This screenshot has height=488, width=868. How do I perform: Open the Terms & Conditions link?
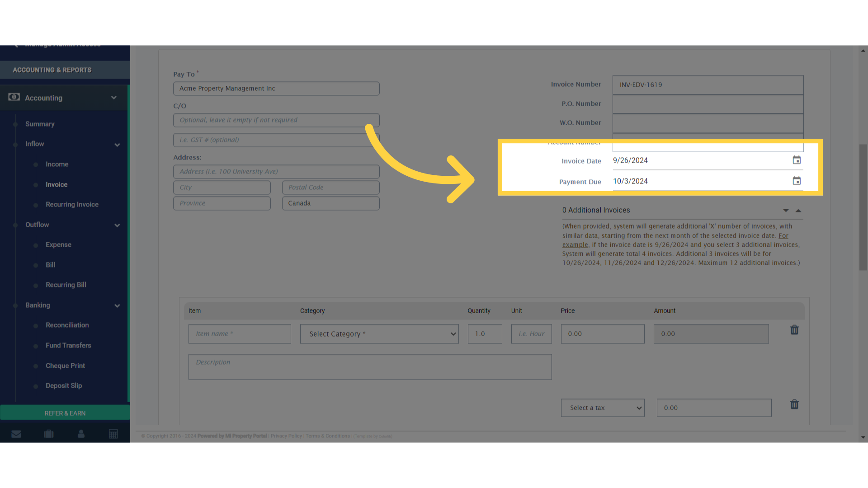328,436
